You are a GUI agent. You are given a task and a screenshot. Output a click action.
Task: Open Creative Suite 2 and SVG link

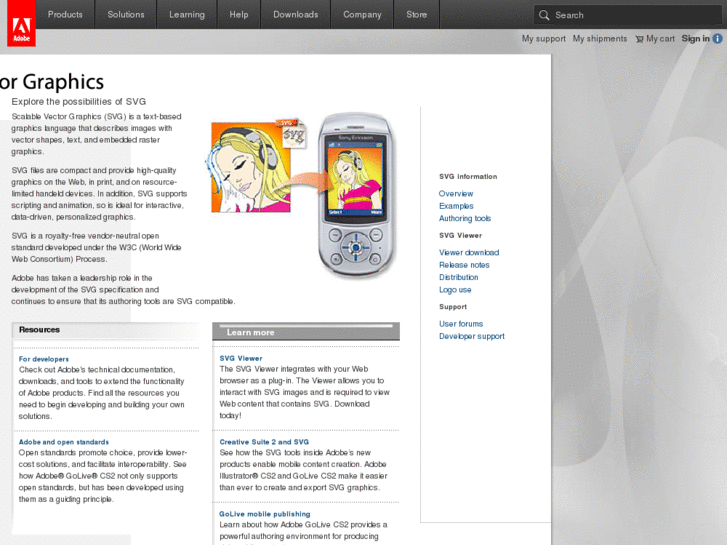pyautogui.click(x=264, y=442)
